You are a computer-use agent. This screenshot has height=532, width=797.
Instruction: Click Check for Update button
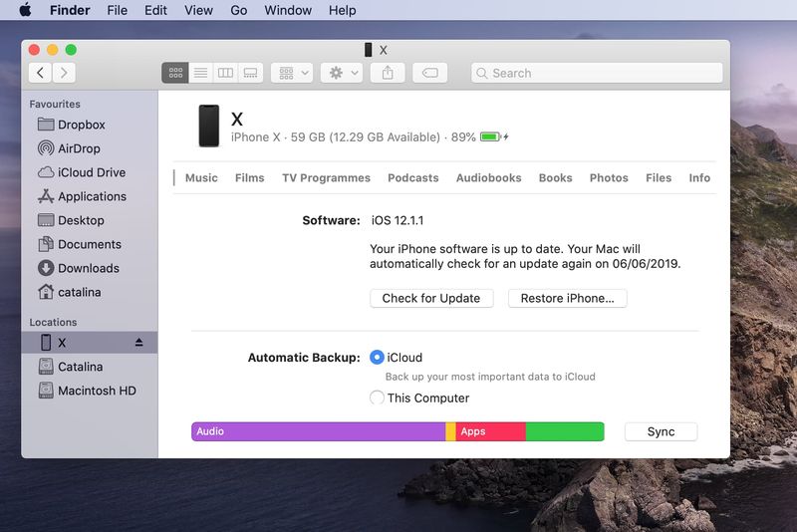point(431,298)
